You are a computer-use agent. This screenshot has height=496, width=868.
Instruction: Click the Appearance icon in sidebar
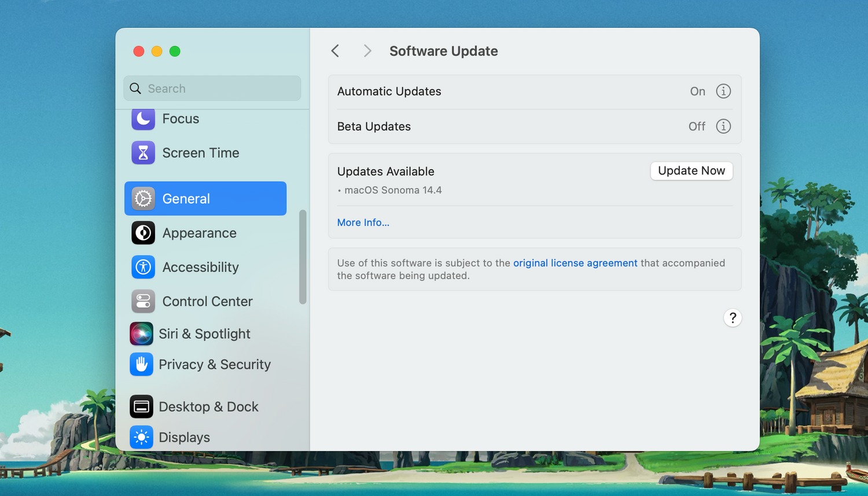143,233
